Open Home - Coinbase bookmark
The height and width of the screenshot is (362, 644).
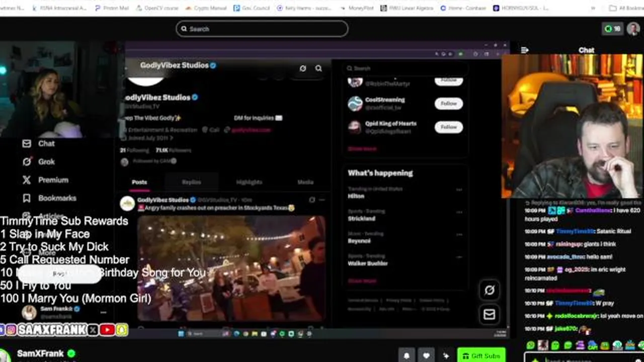click(462, 8)
